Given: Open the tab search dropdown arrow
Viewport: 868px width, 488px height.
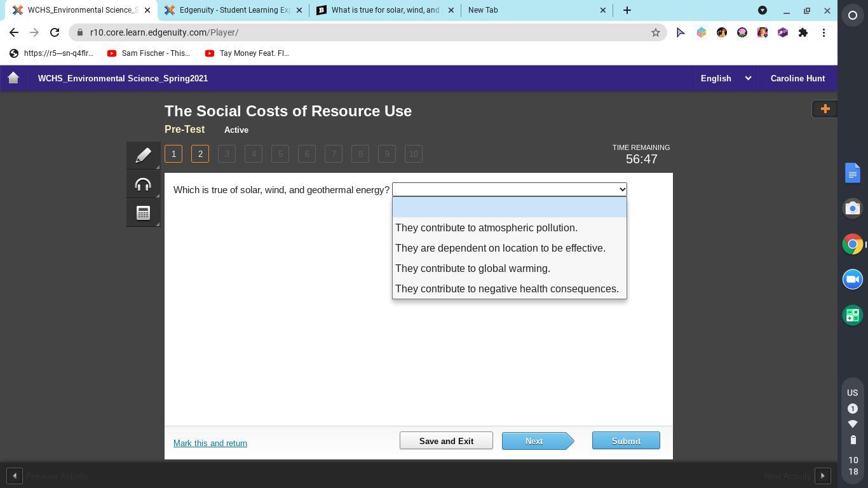Looking at the screenshot, I should (763, 10).
